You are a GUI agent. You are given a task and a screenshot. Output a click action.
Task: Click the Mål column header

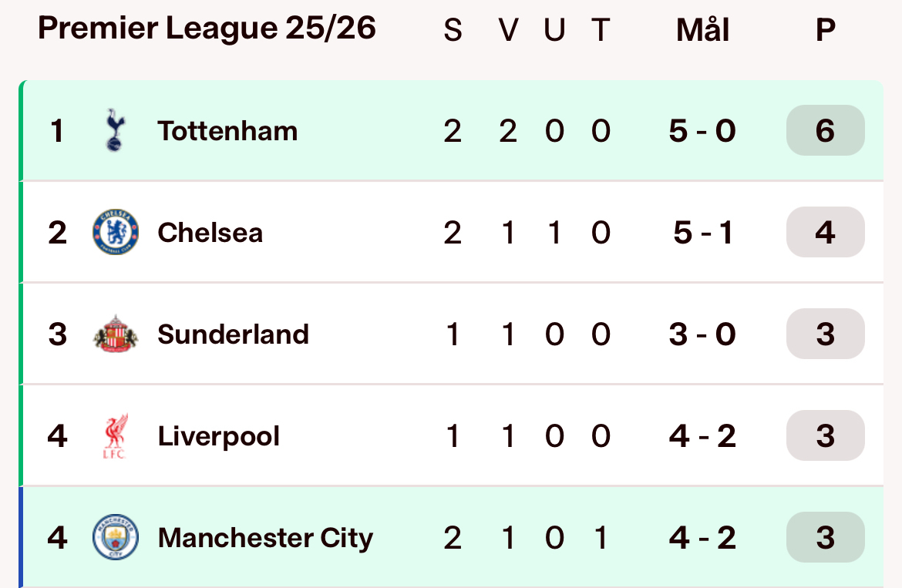[702, 31]
